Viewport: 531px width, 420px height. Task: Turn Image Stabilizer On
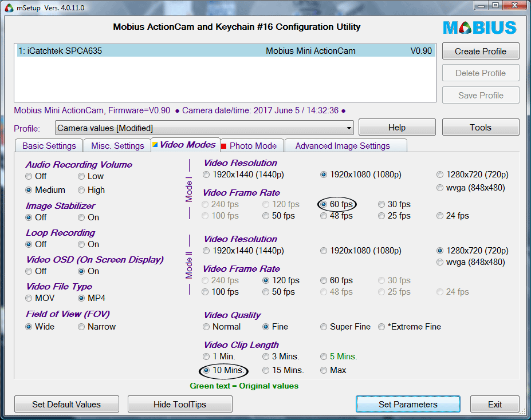coord(88,217)
